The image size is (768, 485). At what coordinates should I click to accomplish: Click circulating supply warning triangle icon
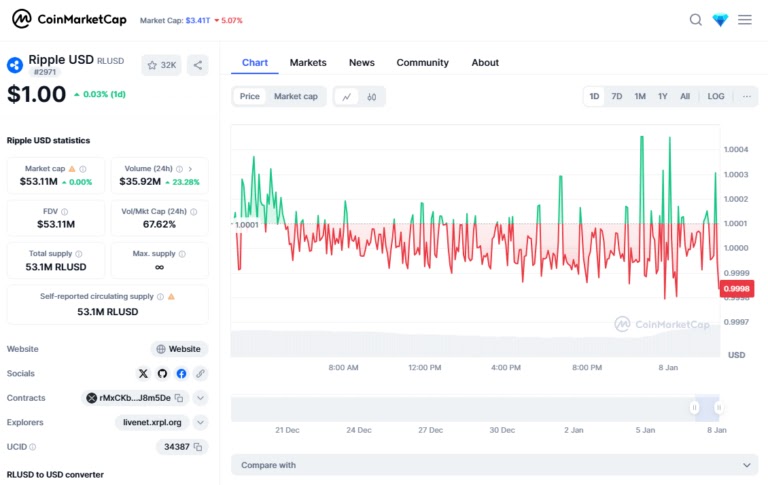(171, 296)
